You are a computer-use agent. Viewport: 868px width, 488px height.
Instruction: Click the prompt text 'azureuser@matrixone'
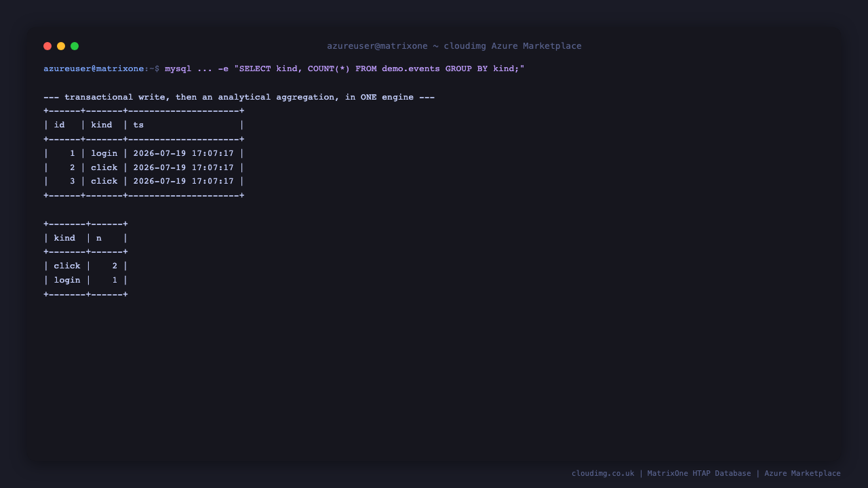click(x=94, y=68)
